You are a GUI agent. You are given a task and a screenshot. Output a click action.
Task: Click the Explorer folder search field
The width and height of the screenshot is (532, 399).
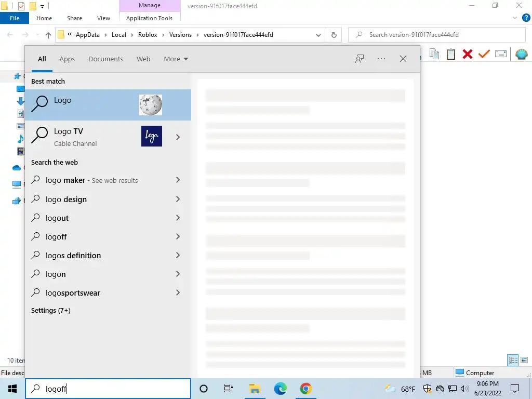tap(437, 35)
